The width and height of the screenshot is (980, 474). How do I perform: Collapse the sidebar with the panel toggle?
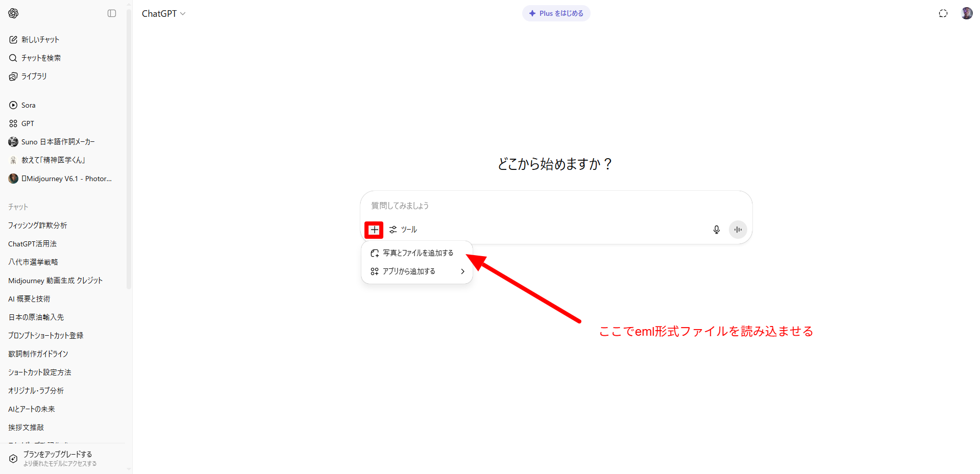point(112,13)
